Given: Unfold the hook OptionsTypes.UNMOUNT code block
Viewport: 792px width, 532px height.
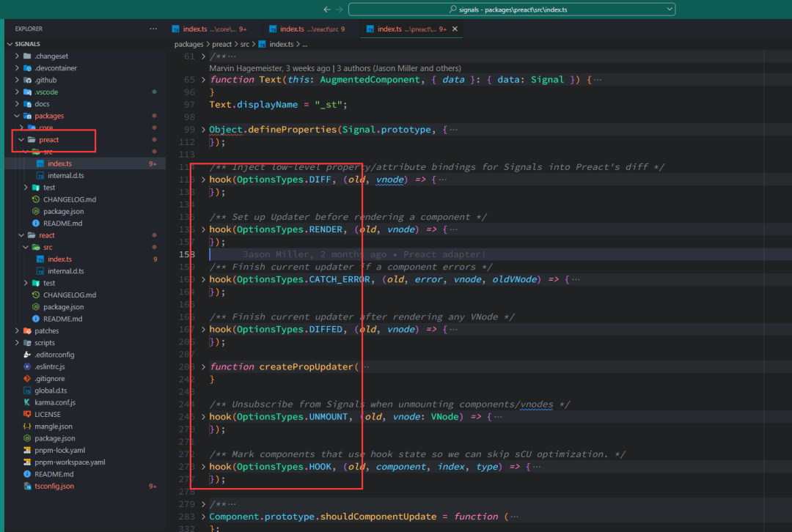Looking at the screenshot, I should click(204, 417).
